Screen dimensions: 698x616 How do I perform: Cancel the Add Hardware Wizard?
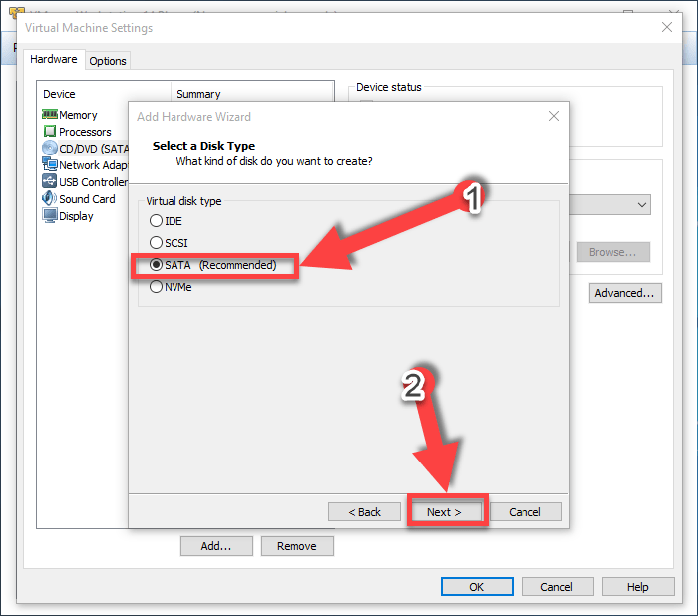(x=524, y=512)
